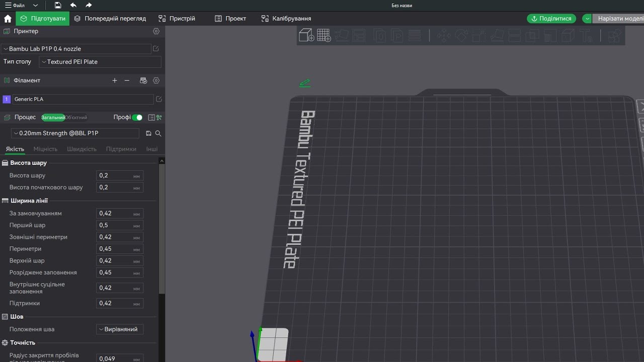Click the Text shape tool toolbar icon
The image size is (644, 362).
(585, 36)
